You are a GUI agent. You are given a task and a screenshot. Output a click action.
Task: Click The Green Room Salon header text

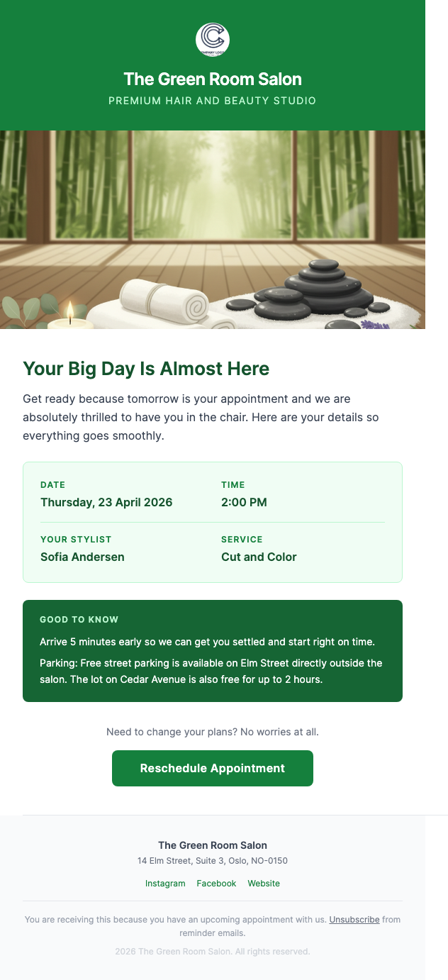(x=212, y=79)
